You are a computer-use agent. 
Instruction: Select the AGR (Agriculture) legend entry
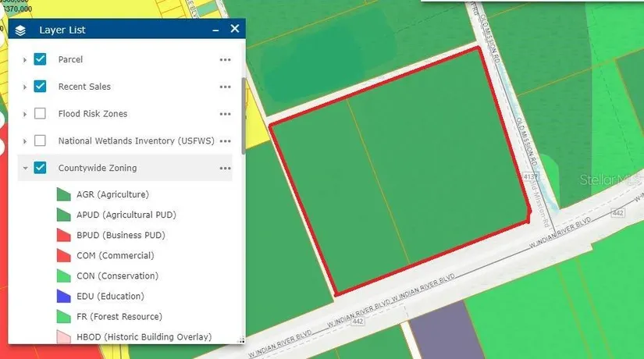[x=112, y=194]
